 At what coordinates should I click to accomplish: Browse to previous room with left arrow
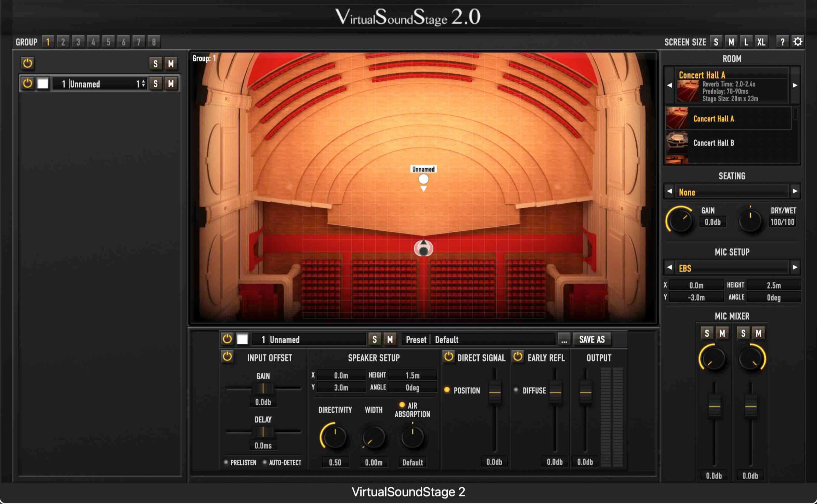[x=669, y=86]
